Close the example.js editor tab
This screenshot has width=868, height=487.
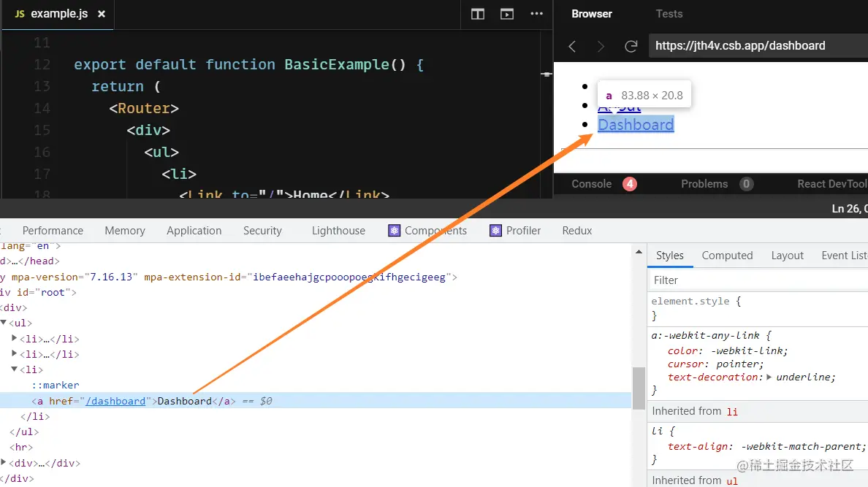102,14
